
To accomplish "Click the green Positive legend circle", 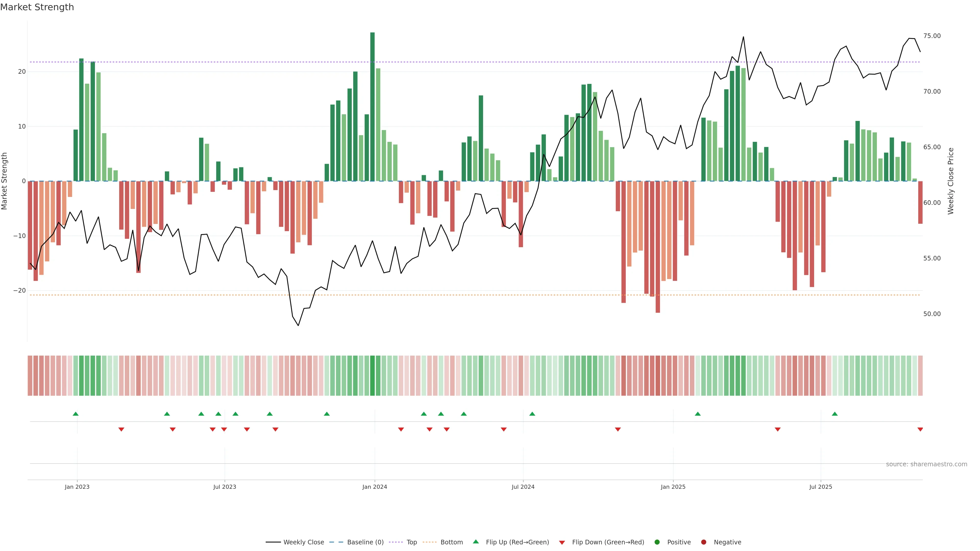I will point(657,542).
